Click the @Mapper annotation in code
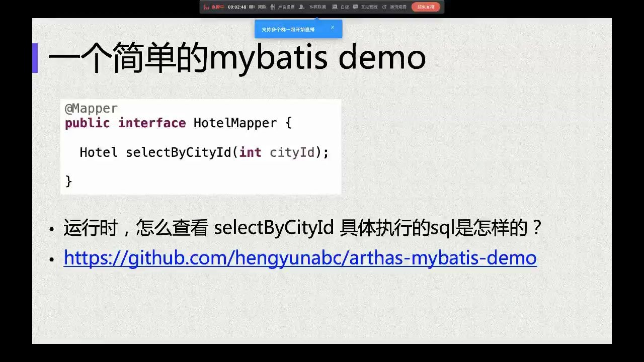Viewport: 644px width, 362px height. 91,108
